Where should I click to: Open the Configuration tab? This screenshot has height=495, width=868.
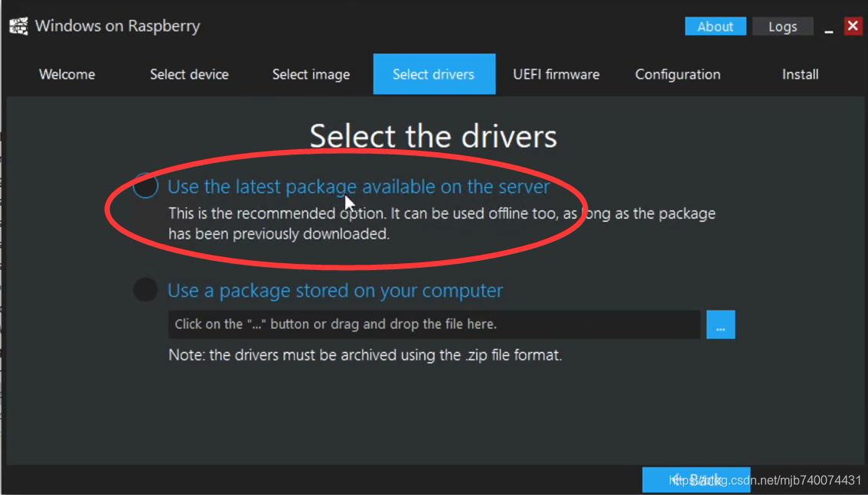click(677, 74)
